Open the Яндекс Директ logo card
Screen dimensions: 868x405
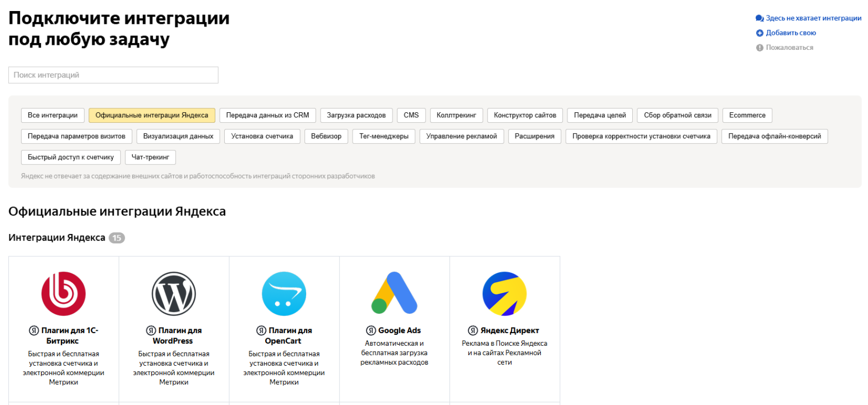[x=504, y=293]
